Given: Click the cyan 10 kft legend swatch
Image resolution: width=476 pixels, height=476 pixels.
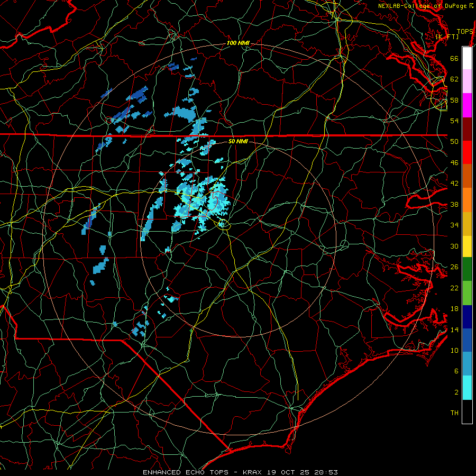Looking at the screenshot, I should 467,388.
